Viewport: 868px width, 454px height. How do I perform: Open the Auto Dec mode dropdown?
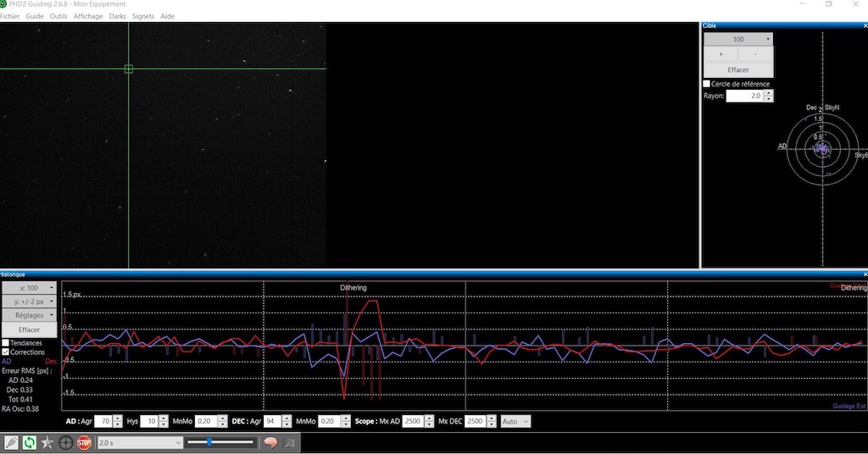[x=515, y=421]
